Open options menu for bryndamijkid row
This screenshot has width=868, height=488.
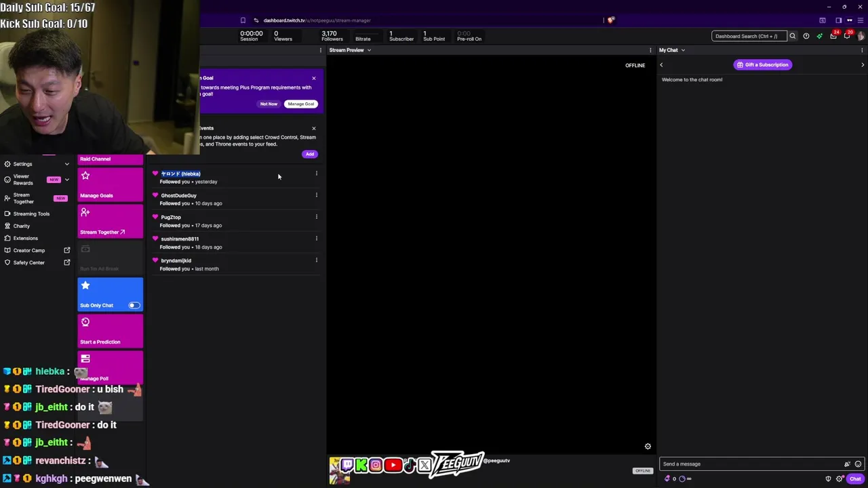pyautogui.click(x=316, y=260)
